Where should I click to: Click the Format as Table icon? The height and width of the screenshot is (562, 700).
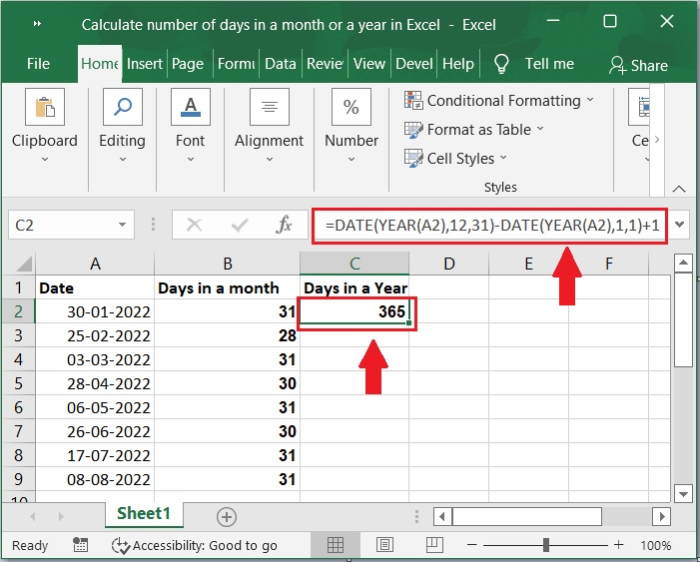(x=413, y=130)
